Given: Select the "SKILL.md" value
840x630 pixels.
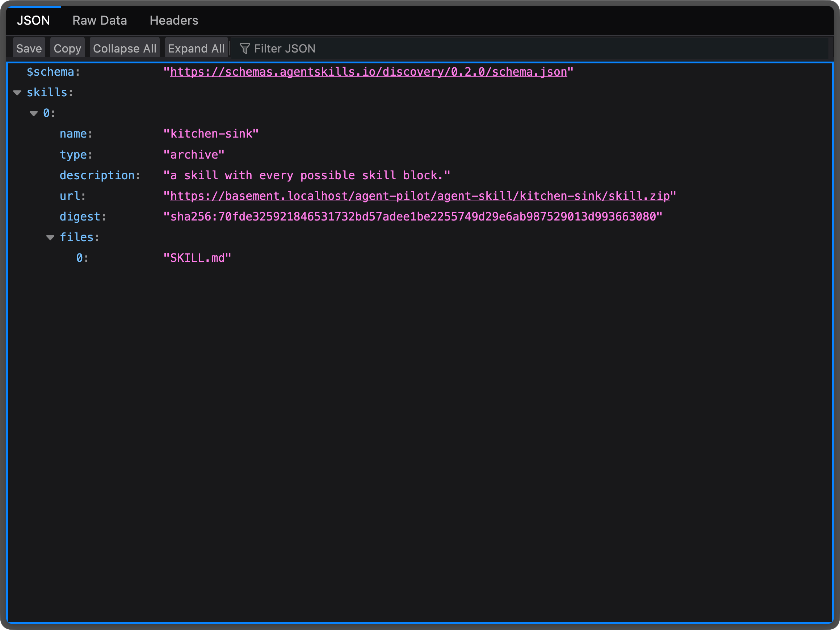Looking at the screenshot, I should 197,258.
